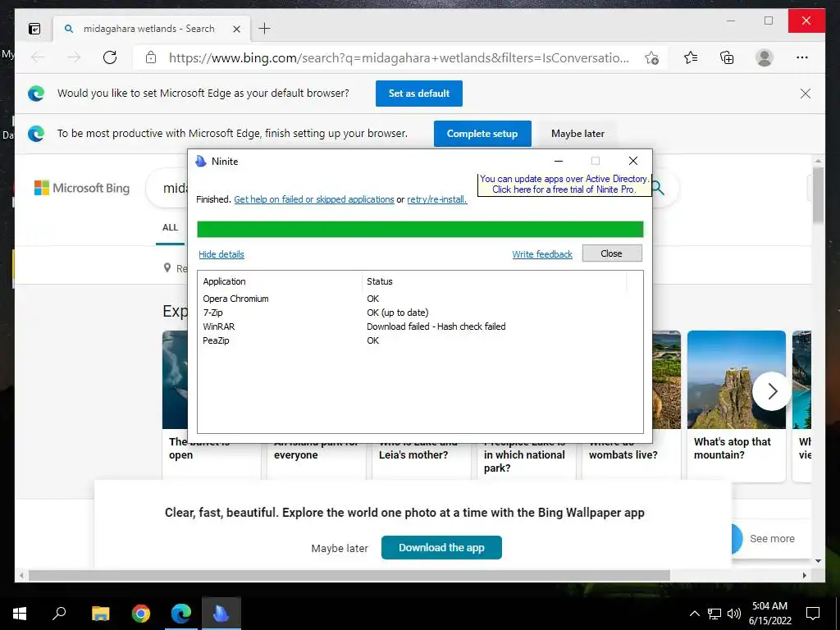The image size is (840, 630).
Task: Open Edge tab actions menu icon
Action: [34, 29]
